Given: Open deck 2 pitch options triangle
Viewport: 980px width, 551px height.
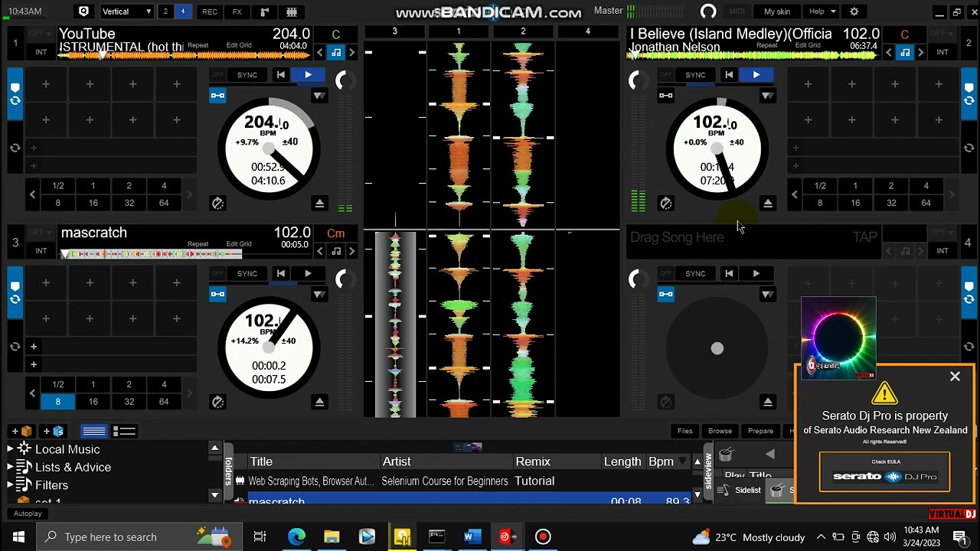Looking at the screenshot, I should tap(767, 96).
